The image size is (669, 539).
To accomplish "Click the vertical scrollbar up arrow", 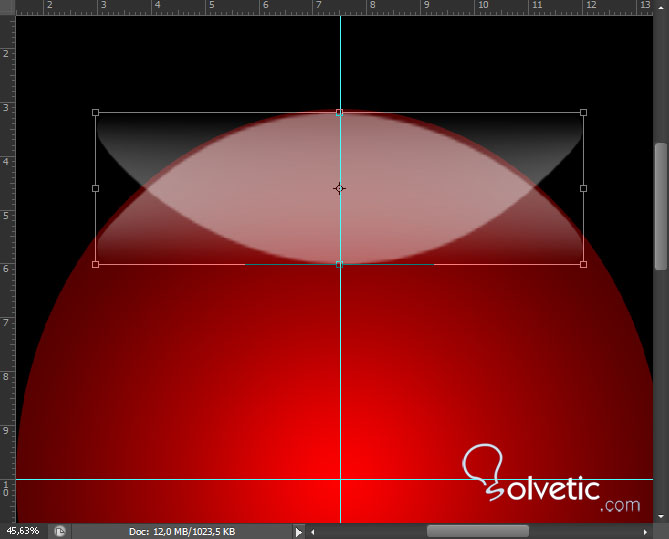I will click(x=661, y=7).
